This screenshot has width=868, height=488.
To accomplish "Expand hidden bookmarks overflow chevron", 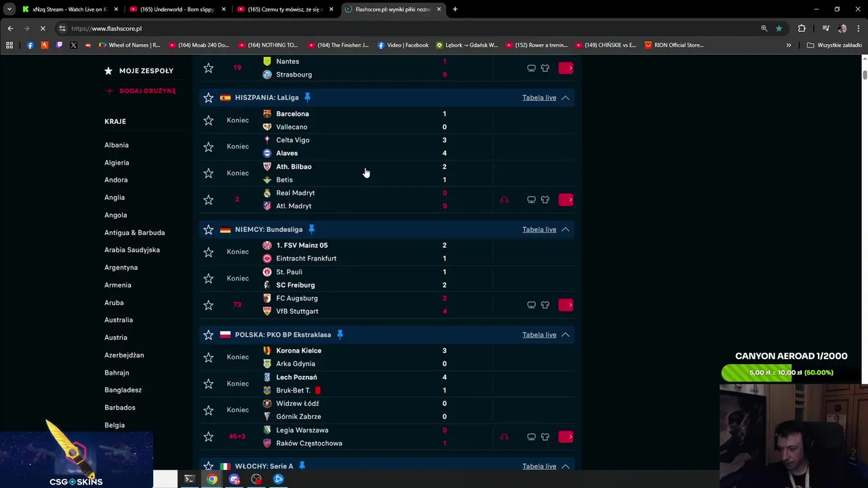I will [788, 45].
